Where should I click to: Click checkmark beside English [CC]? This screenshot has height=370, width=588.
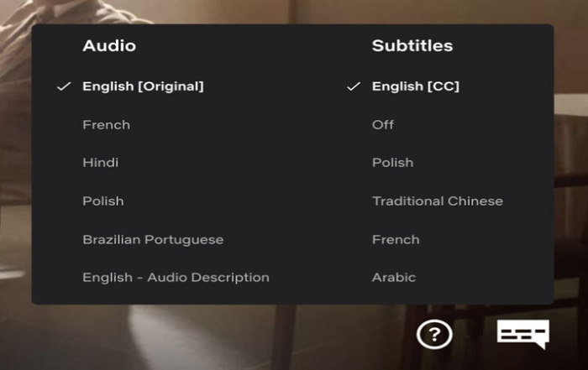coord(354,86)
